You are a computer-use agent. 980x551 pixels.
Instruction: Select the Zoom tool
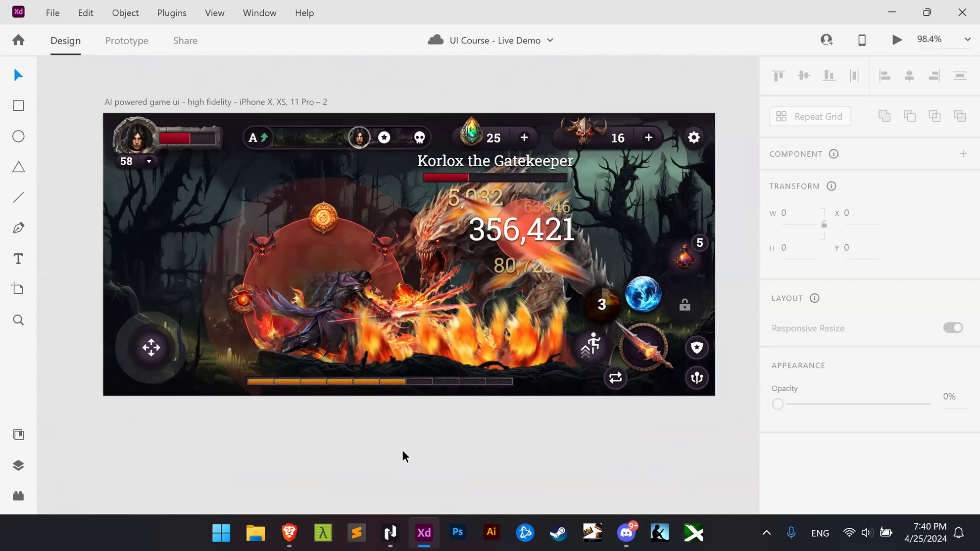coord(18,320)
